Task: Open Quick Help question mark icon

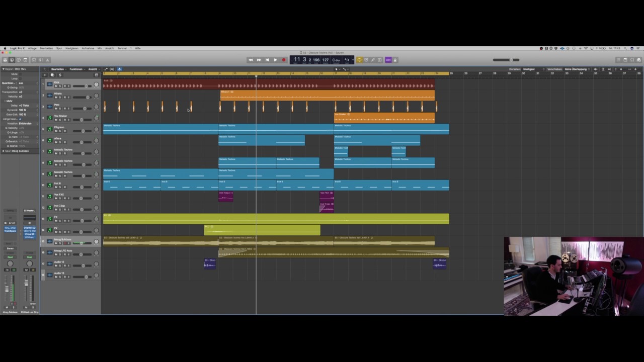Action: (x=19, y=60)
